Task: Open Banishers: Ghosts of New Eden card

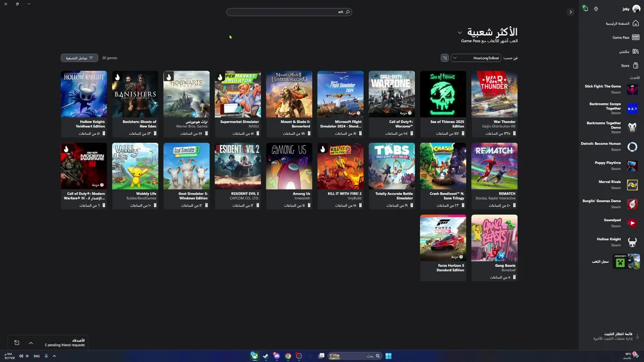Action: pos(135,104)
